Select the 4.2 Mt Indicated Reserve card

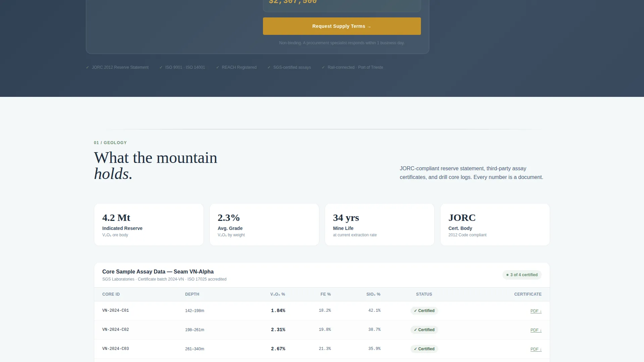(149, 225)
